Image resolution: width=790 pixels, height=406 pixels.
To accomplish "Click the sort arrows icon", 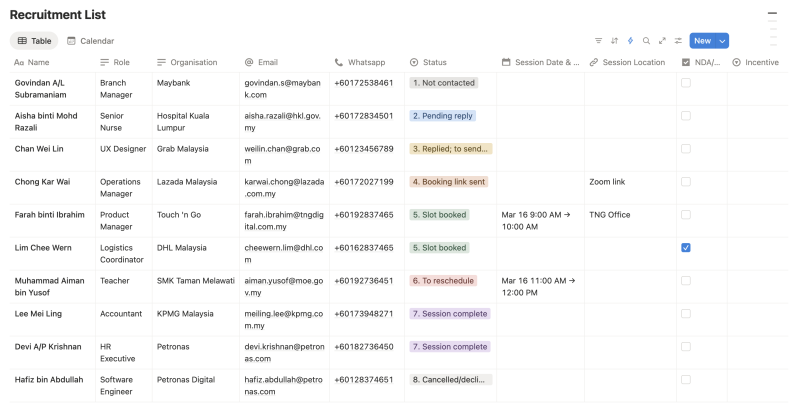I will point(614,41).
